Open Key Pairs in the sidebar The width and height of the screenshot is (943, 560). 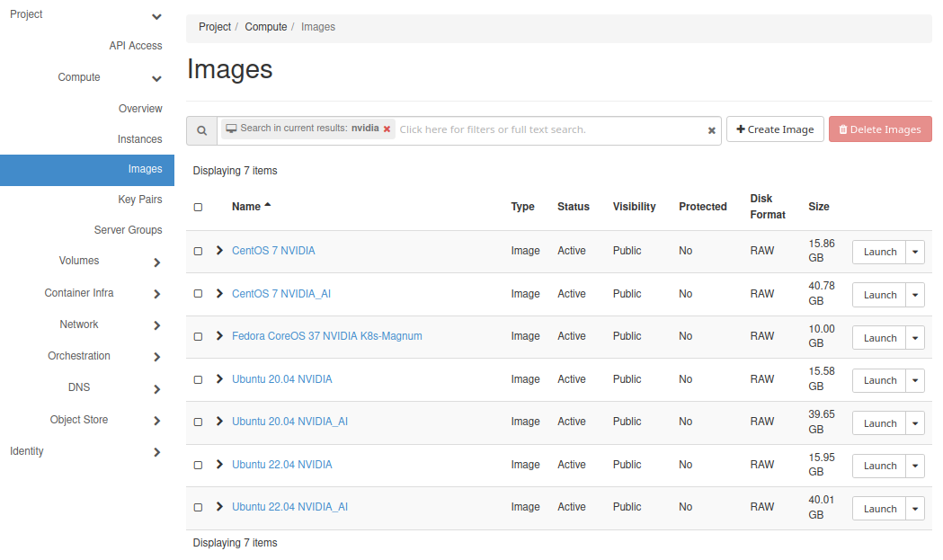click(139, 200)
